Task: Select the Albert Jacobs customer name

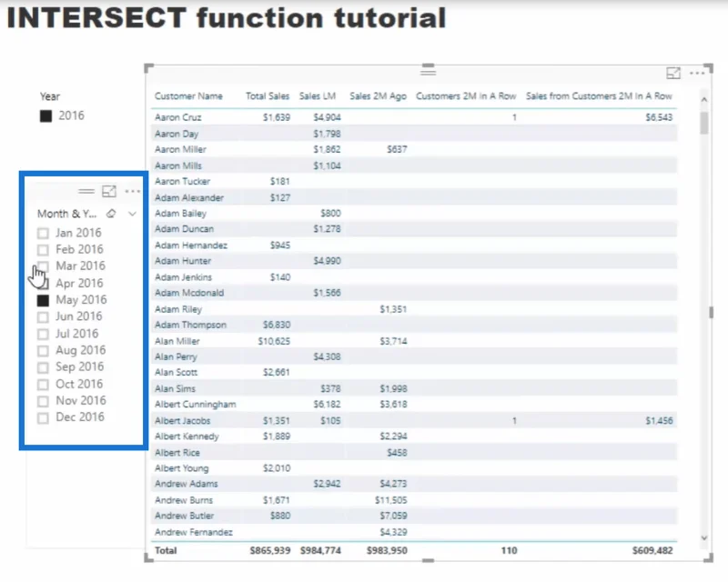Action: pyautogui.click(x=183, y=421)
